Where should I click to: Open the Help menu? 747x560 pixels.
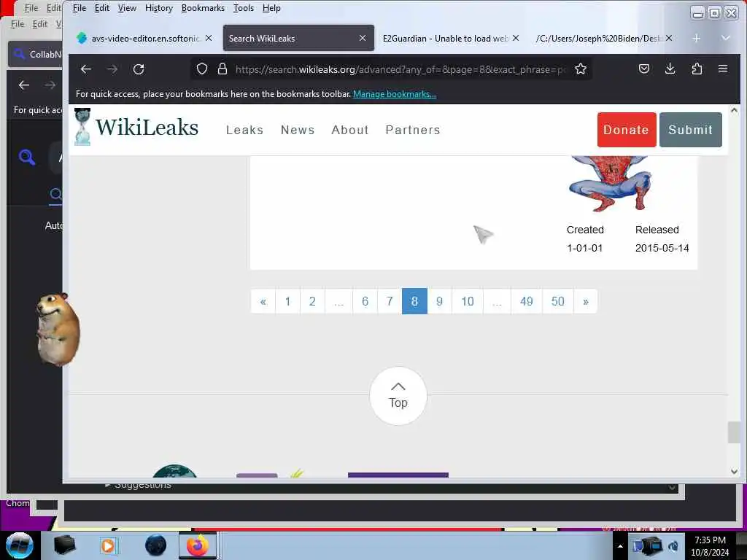pyautogui.click(x=271, y=8)
